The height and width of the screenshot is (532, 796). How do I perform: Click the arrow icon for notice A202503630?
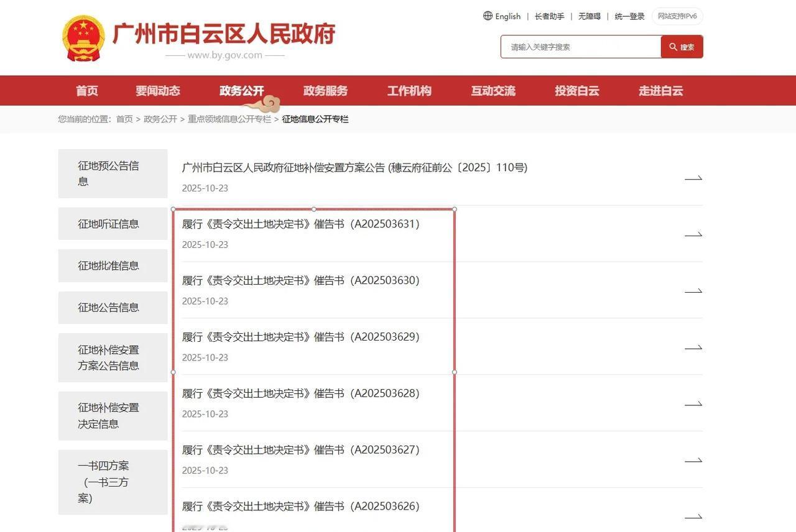(x=693, y=290)
